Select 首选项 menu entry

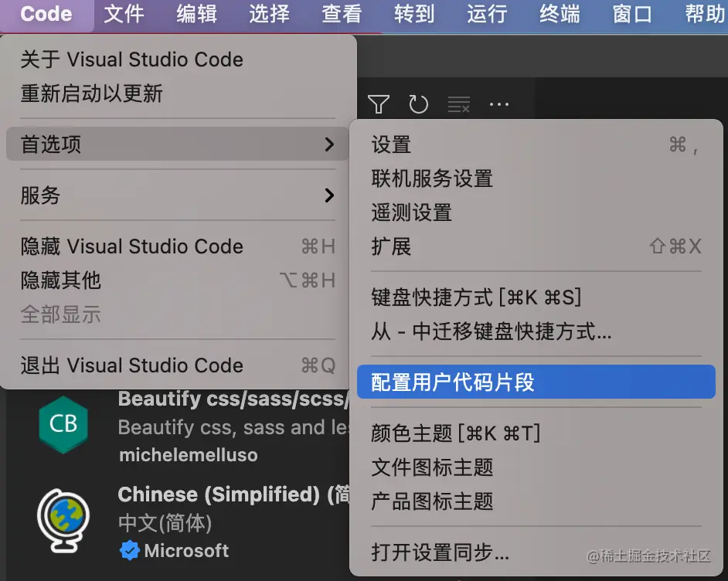pos(178,144)
